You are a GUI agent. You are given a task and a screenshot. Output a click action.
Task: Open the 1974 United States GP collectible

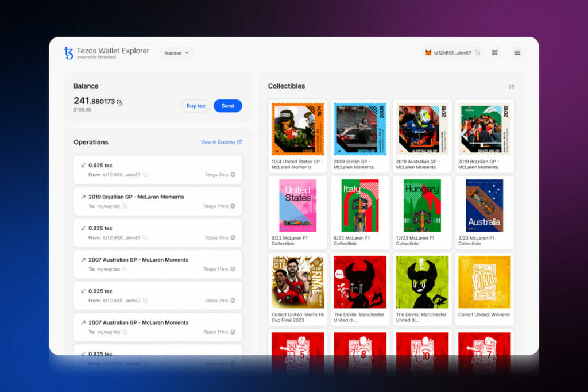pyautogui.click(x=297, y=129)
